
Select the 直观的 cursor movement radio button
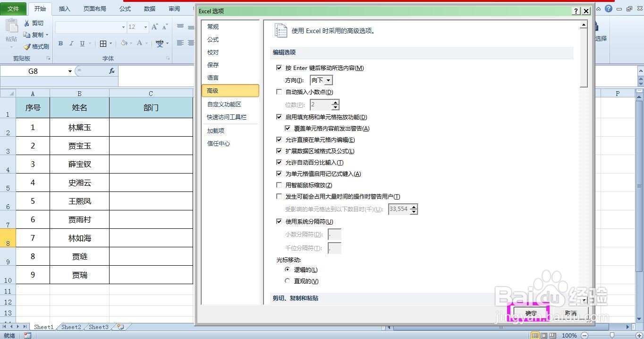288,281
